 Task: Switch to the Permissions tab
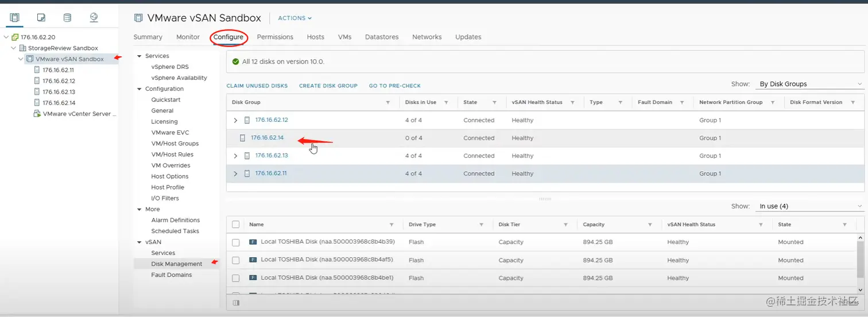click(275, 37)
